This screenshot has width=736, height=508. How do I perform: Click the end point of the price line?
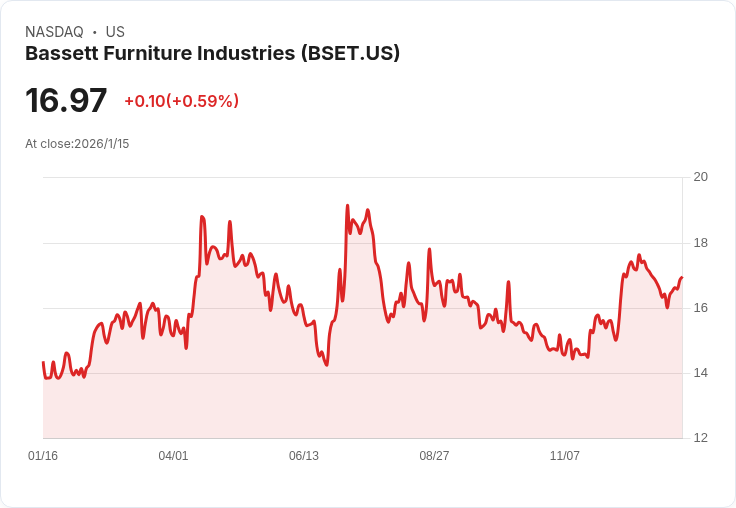pyautogui.click(x=682, y=277)
